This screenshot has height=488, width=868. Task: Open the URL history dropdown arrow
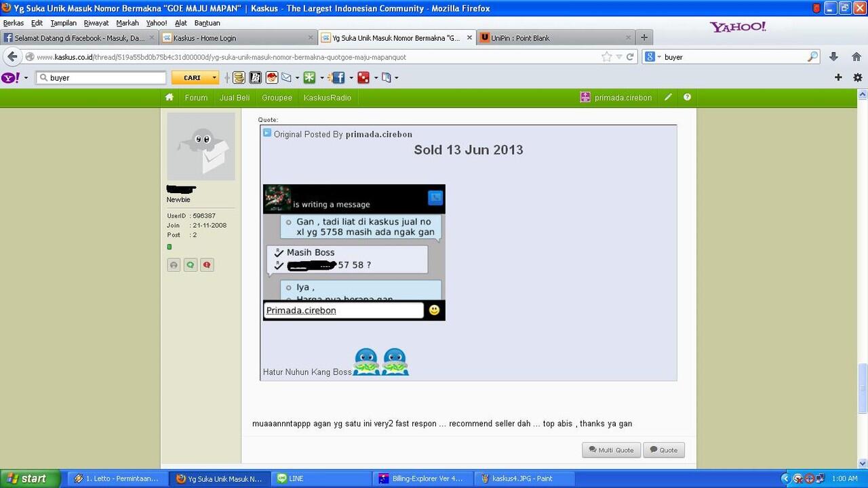[x=618, y=57]
